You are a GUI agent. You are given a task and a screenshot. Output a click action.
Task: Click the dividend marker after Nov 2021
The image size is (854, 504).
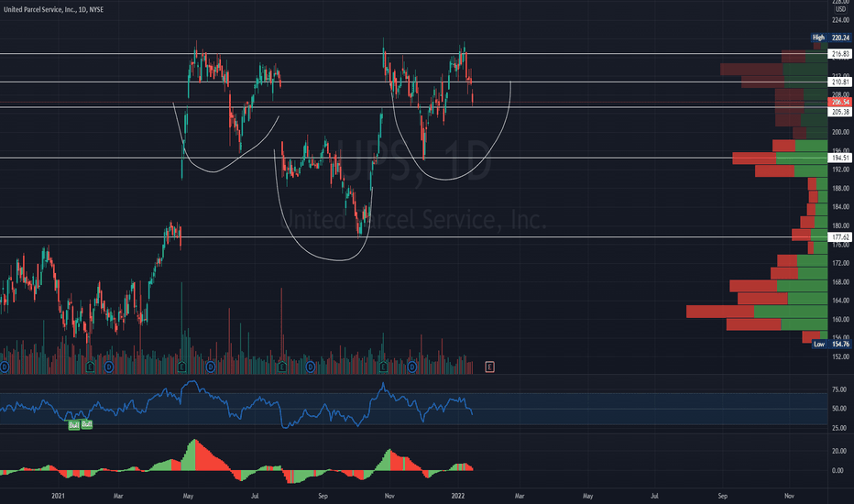pyautogui.click(x=412, y=367)
